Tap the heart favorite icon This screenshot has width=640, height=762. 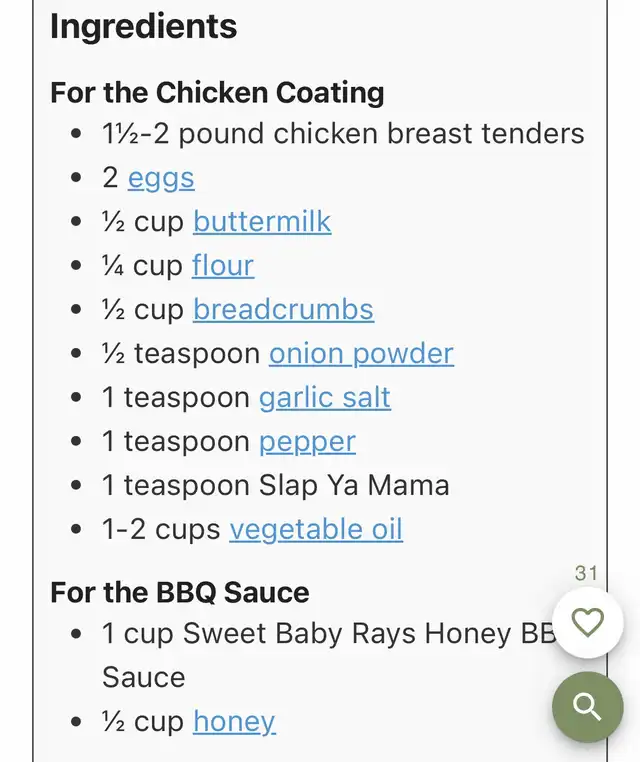(587, 623)
